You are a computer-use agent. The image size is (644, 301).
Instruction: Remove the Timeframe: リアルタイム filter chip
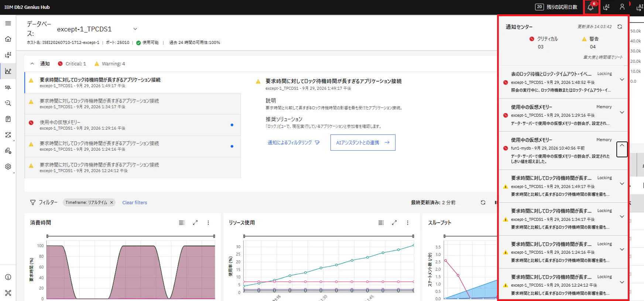pyautogui.click(x=112, y=202)
